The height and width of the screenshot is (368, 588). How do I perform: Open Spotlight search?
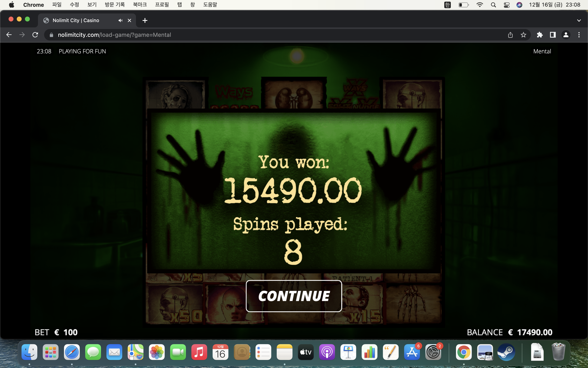click(493, 5)
